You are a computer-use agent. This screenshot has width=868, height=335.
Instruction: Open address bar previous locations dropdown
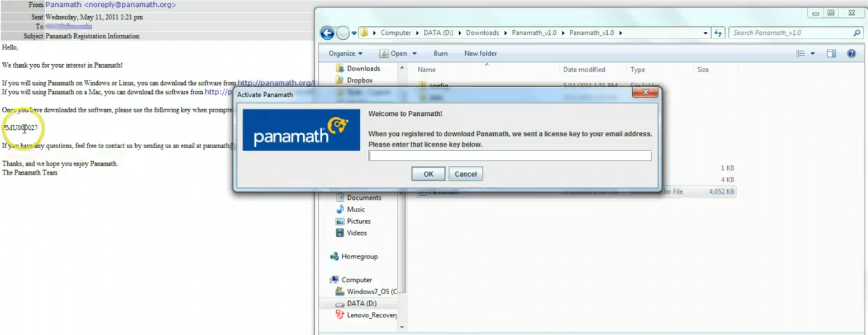(706, 33)
